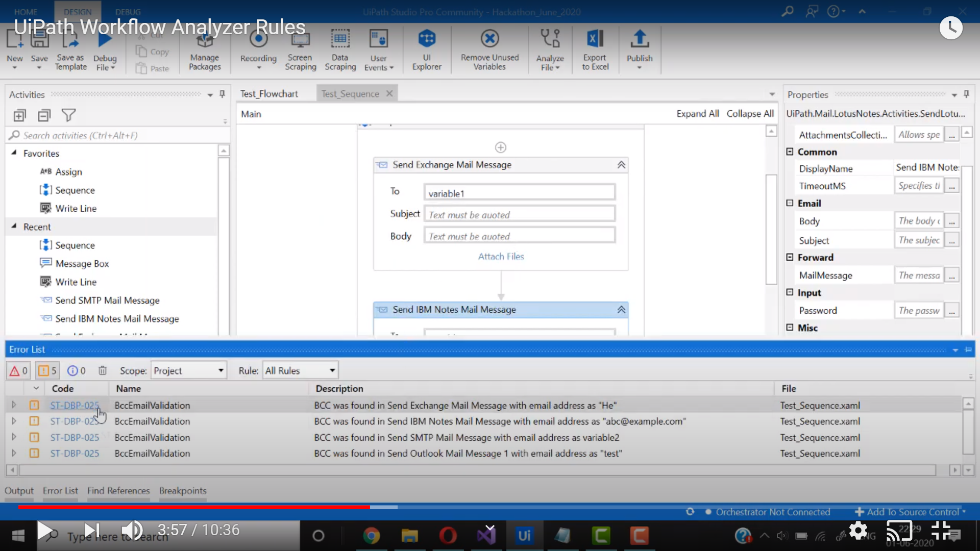Click Export to Excel
The height and width of the screenshot is (551, 980).
click(x=595, y=50)
